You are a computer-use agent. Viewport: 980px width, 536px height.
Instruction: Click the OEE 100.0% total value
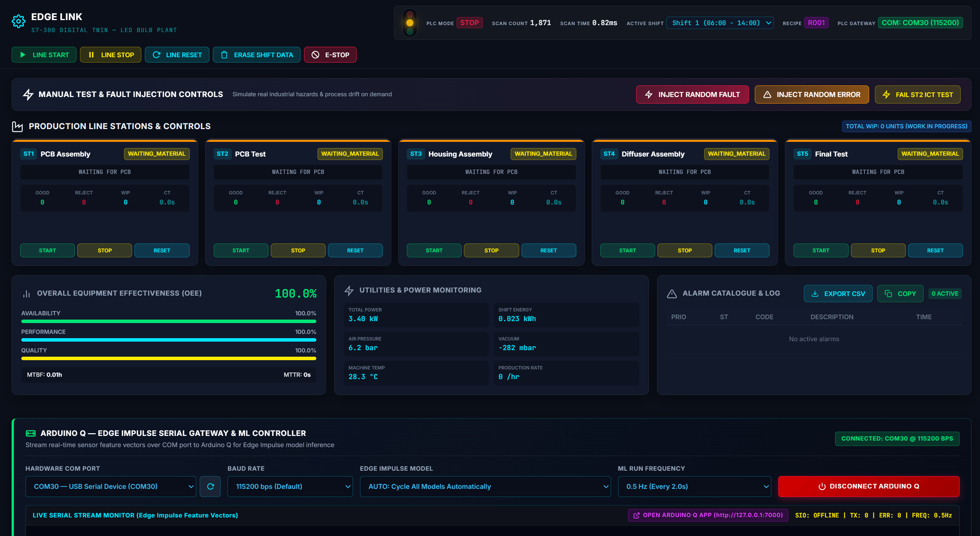point(296,294)
